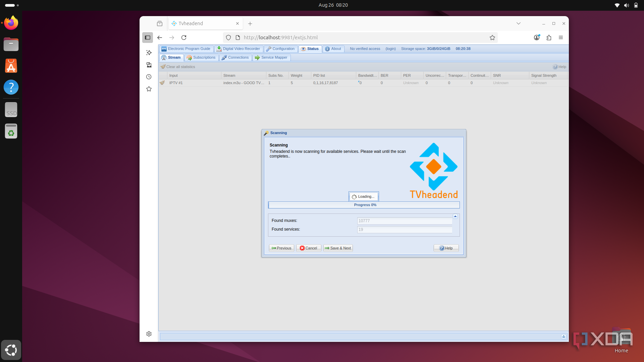This screenshot has height=362, width=644.
Task: Open the Configuration tab
Action: coord(281,49)
